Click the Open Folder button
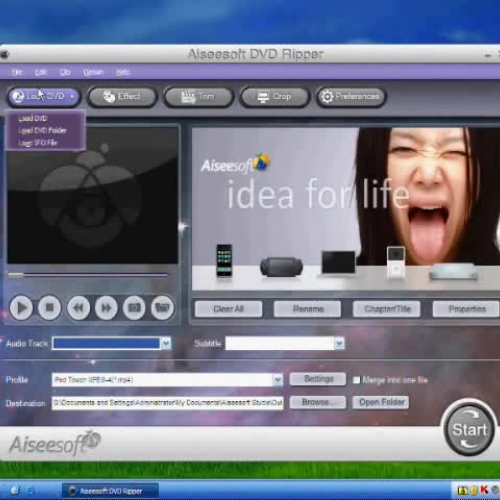The image size is (500, 500). [x=381, y=402]
